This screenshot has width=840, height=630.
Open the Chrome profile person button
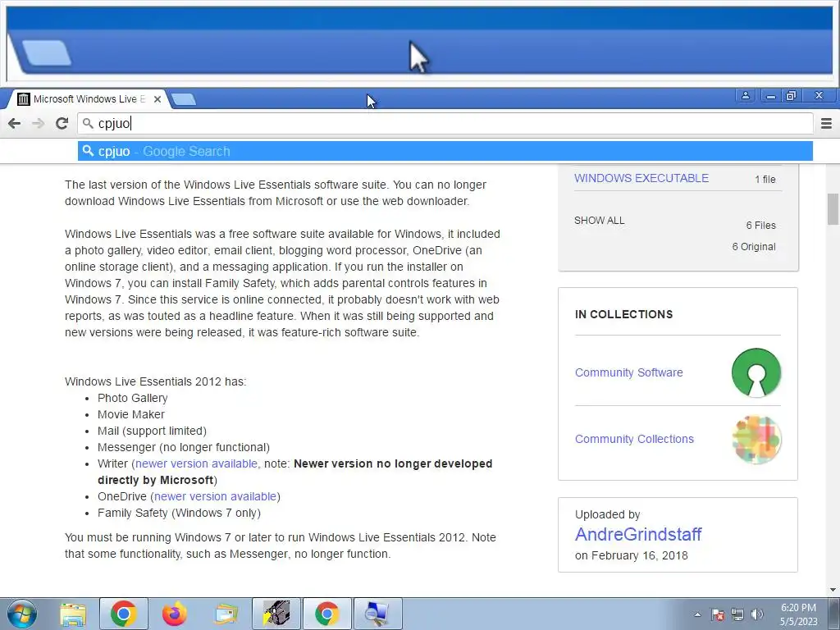coord(745,96)
